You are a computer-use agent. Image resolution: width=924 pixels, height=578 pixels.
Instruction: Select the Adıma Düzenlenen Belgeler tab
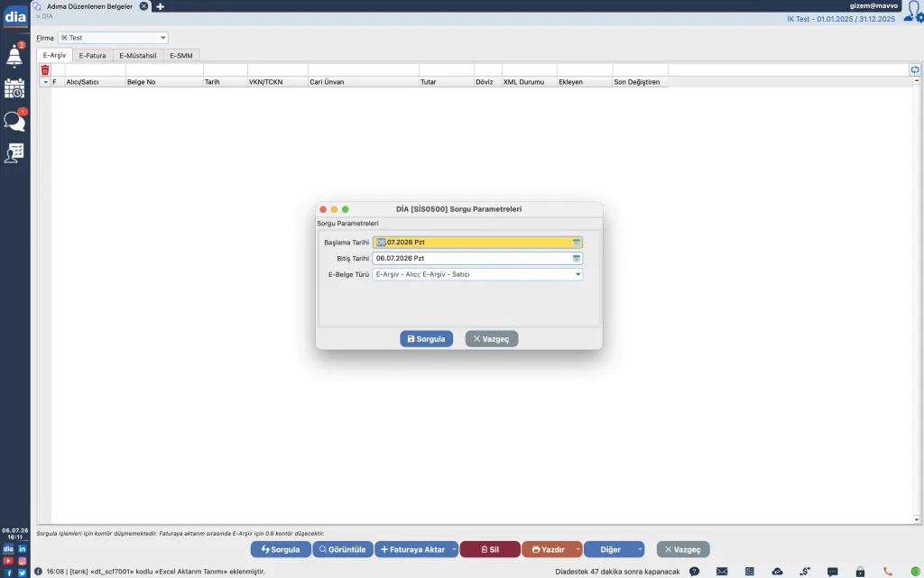pos(89,6)
